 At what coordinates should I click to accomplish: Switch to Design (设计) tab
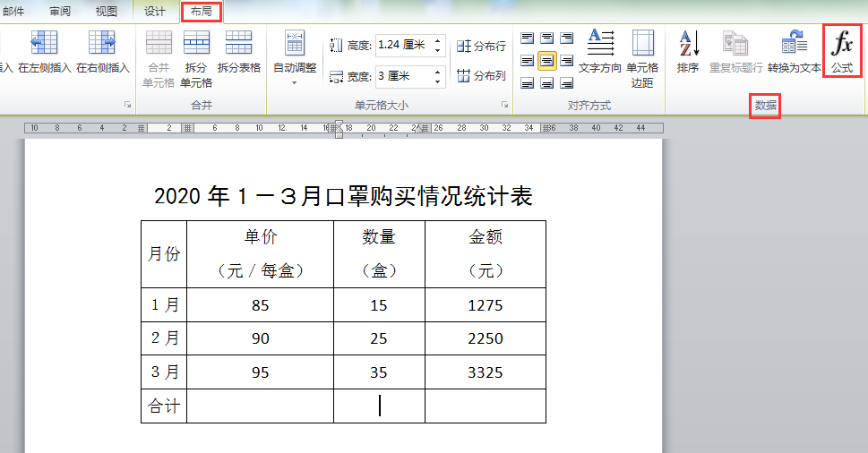coord(154,11)
